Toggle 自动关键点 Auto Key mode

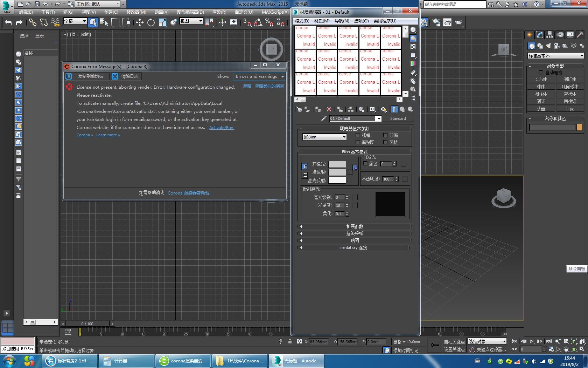pos(454,342)
